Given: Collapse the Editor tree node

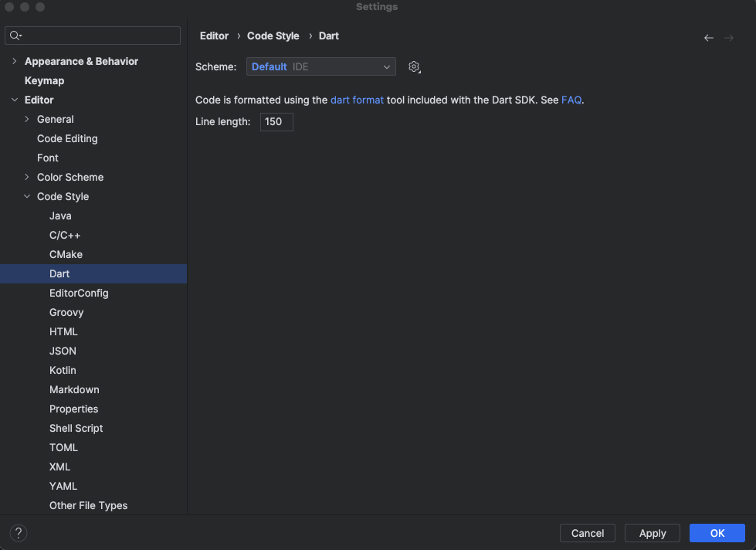Looking at the screenshot, I should click(x=15, y=100).
